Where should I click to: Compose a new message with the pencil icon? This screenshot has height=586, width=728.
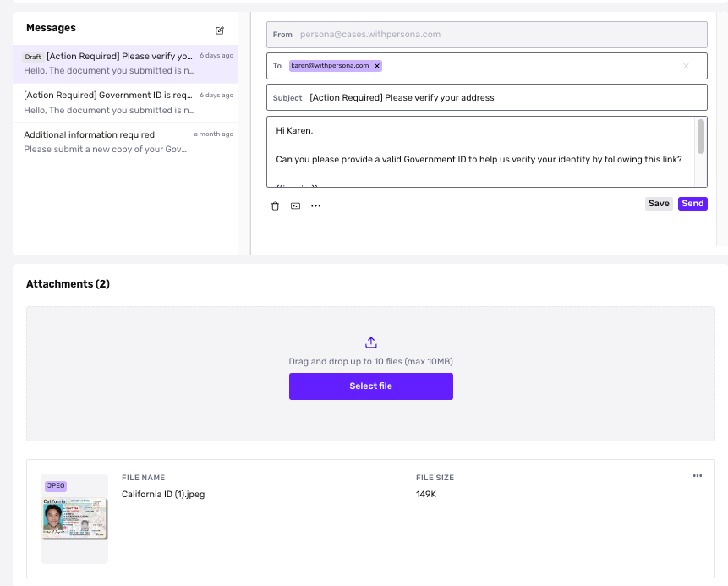[220, 30]
